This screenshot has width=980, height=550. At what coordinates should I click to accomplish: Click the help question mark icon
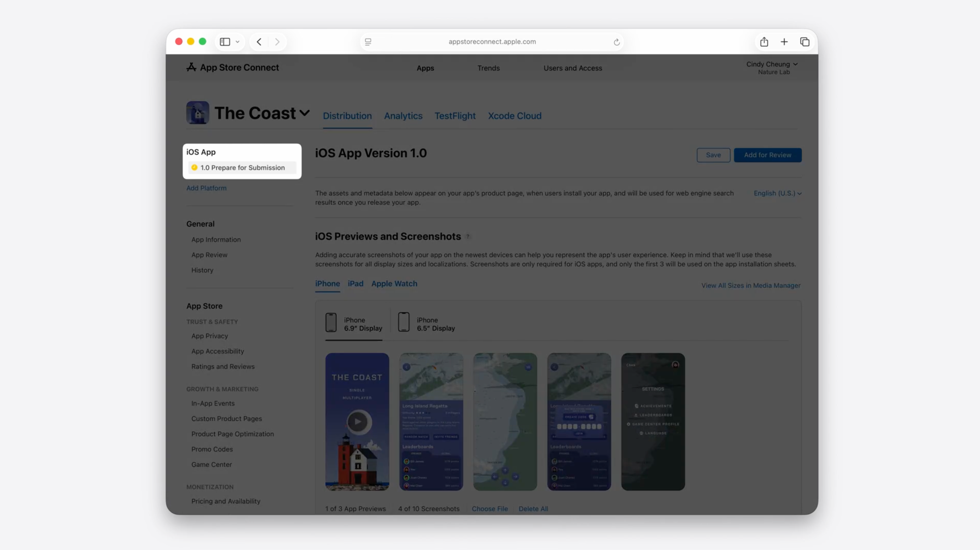click(468, 237)
